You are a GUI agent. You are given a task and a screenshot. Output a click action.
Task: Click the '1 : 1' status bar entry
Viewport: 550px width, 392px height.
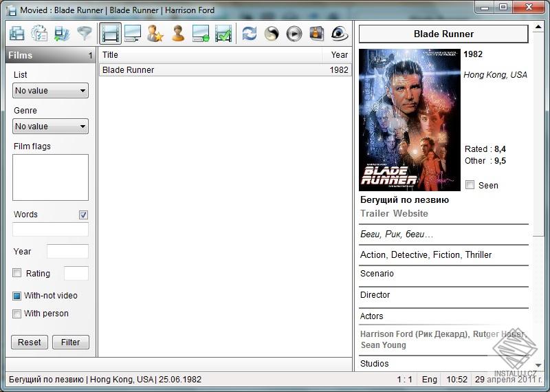tap(404, 380)
